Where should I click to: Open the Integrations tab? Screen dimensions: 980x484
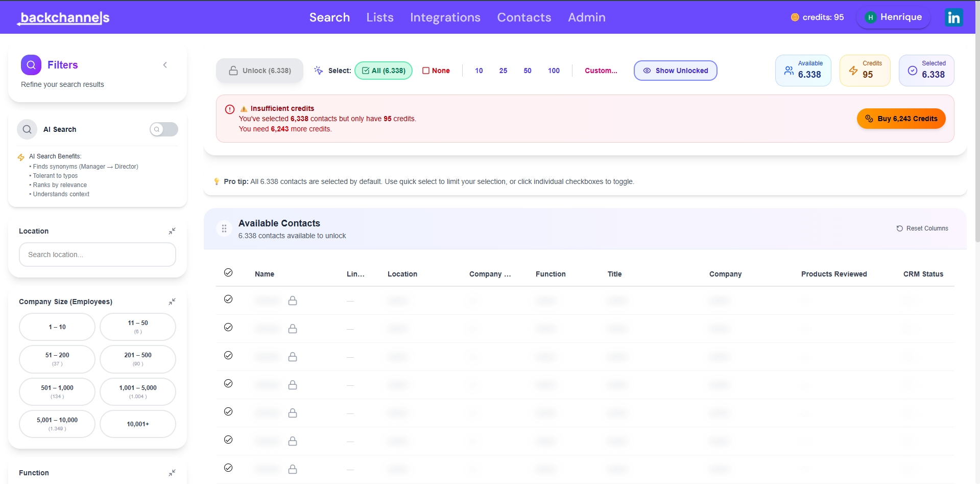445,17
